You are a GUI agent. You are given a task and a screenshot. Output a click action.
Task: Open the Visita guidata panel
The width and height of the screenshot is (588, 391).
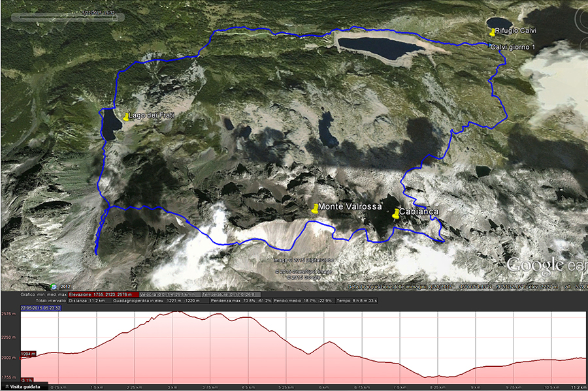(x=24, y=387)
